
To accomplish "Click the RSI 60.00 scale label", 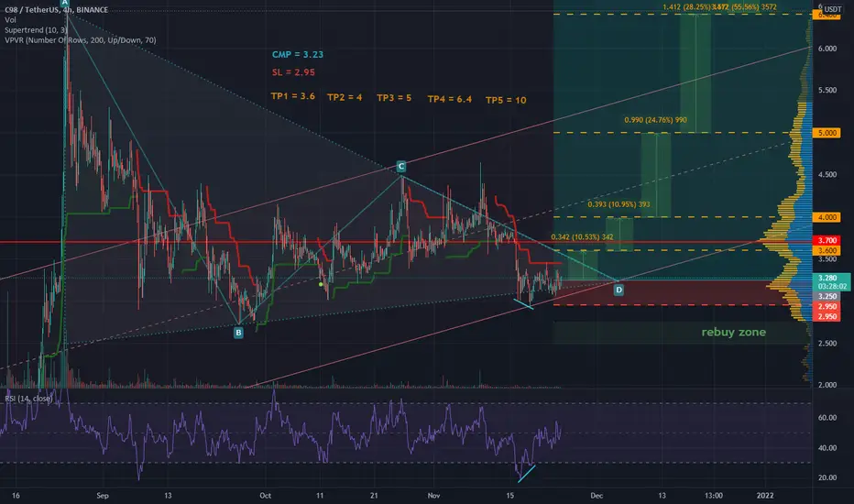I will pos(827,418).
